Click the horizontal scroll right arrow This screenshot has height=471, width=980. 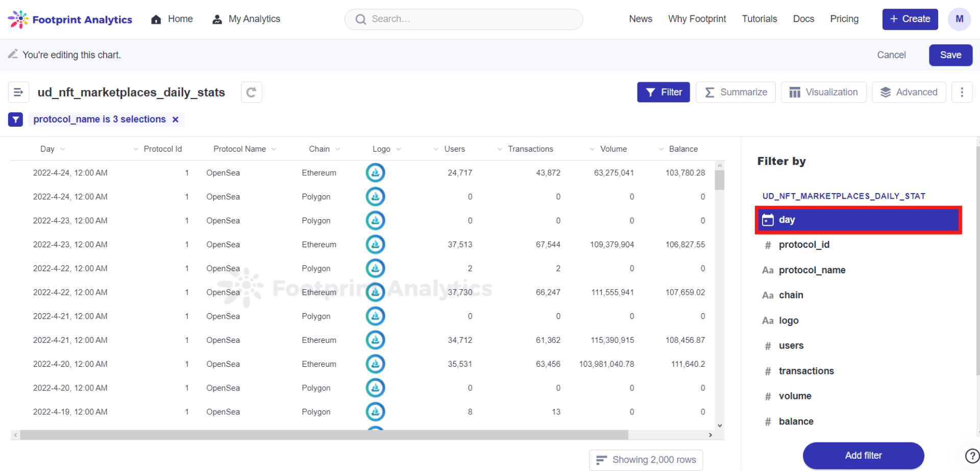(710, 435)
